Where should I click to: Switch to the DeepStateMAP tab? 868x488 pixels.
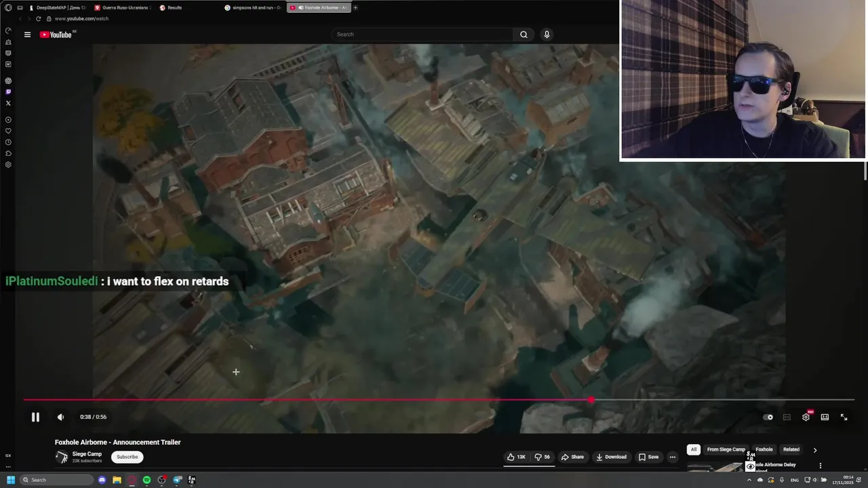pos(57,7)
